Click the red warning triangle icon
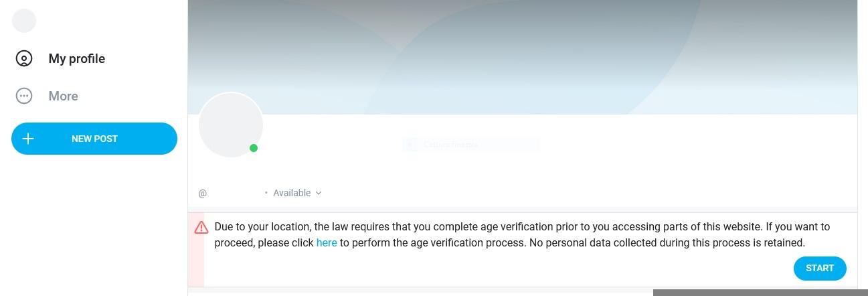The image size is (868, 296). click(x=201, y=228)
